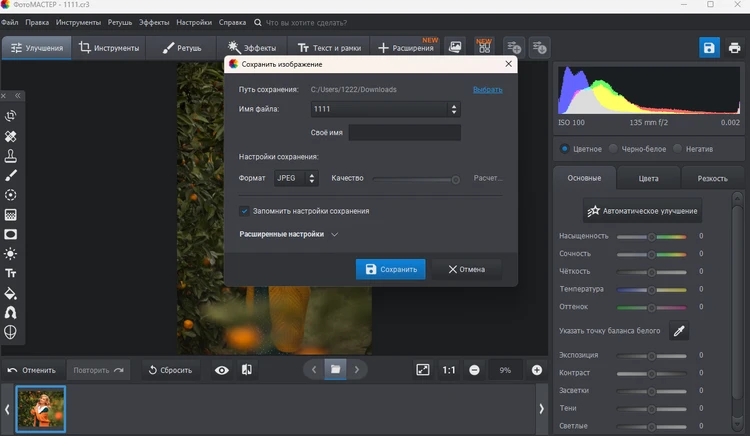Open the JPEG format dropdown
Viewport: 750px width, 436px height.
(x=296, y=178)
